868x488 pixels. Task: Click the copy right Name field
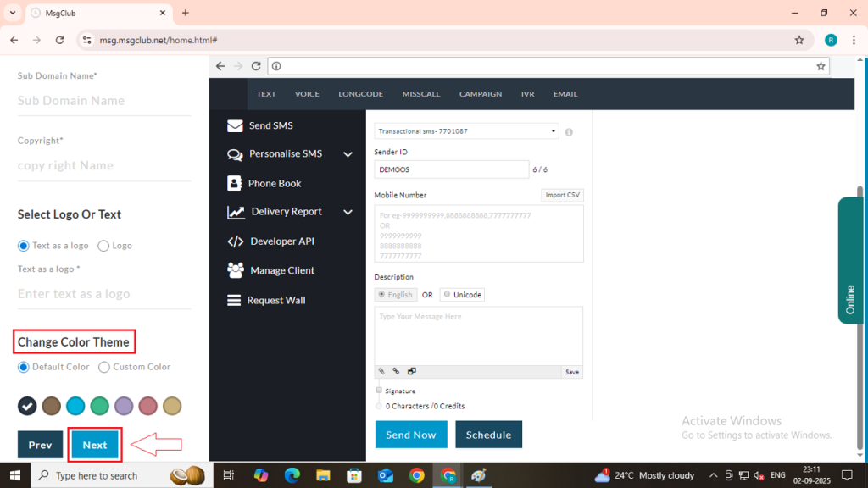pyautogui.click(x=104, y=165)
